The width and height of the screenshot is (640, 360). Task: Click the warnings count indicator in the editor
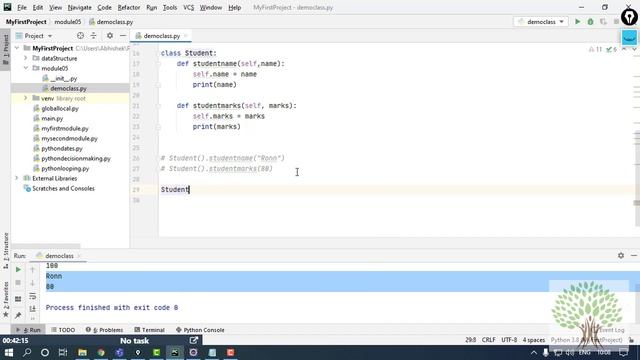point(596,49)
